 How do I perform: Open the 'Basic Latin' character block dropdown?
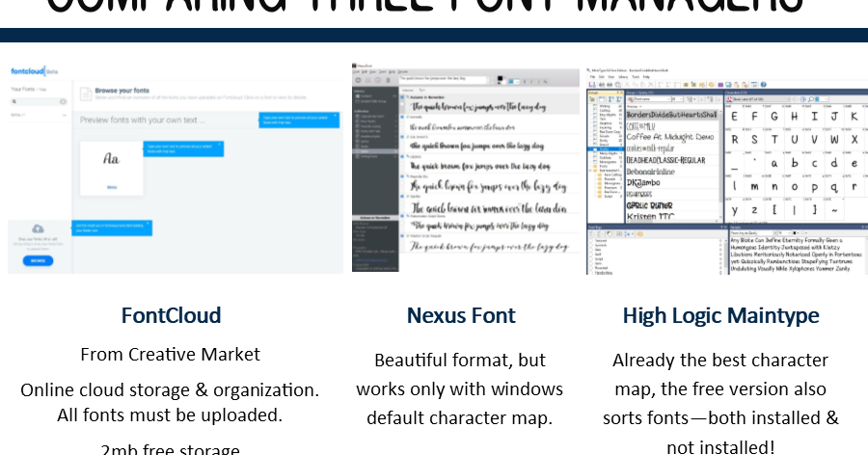764,99
